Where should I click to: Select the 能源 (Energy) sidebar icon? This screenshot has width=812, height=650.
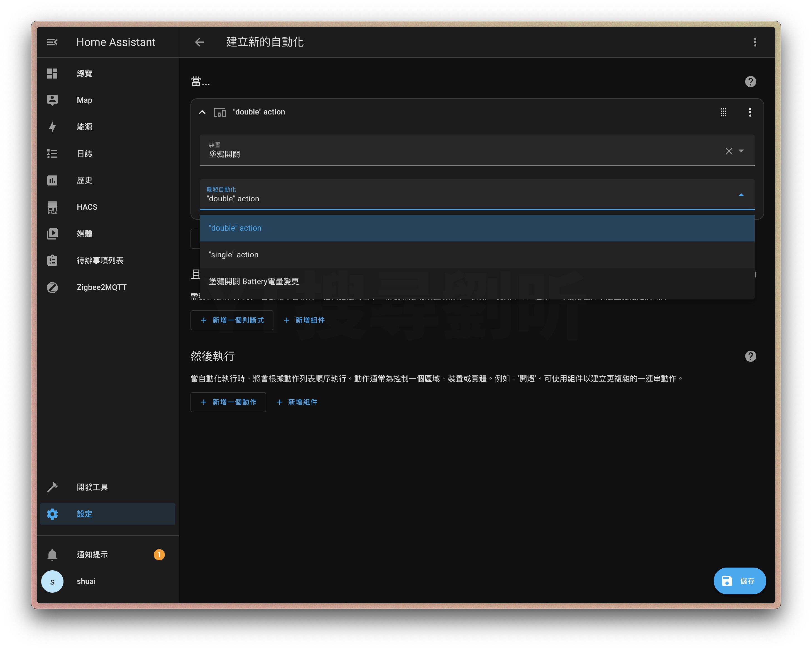52,127
